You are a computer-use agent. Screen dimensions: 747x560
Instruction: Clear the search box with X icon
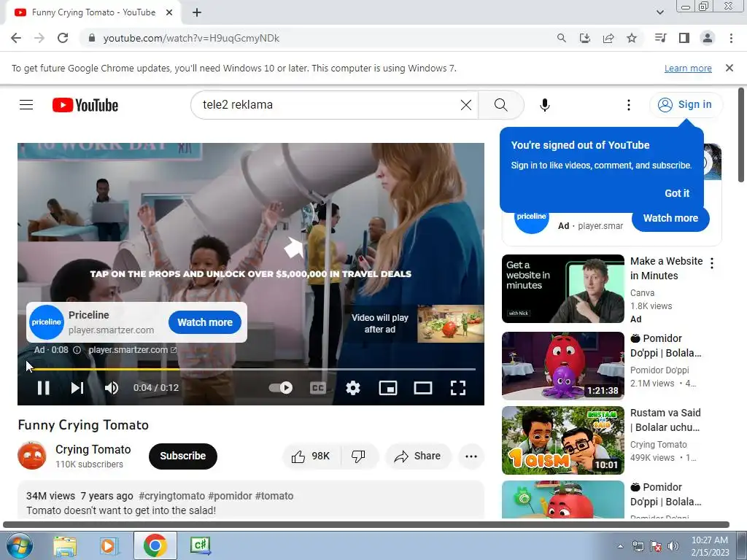coord(466,105)
